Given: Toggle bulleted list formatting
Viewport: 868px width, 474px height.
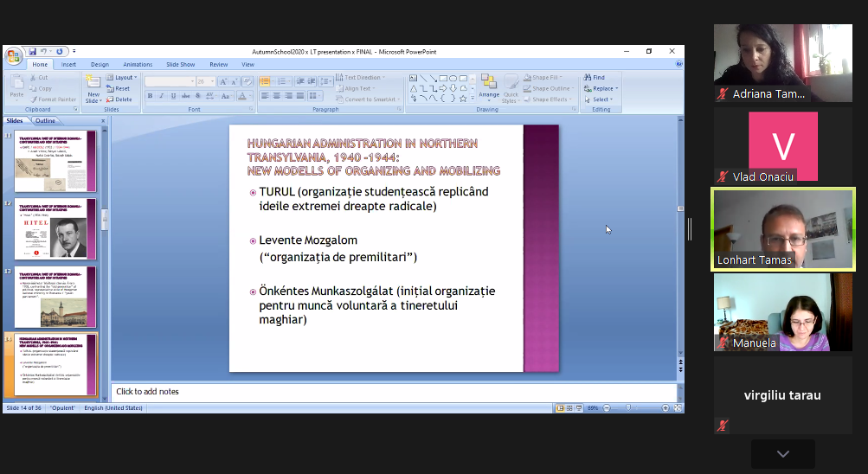Looking at the screenshot, I should pos(267,81).
